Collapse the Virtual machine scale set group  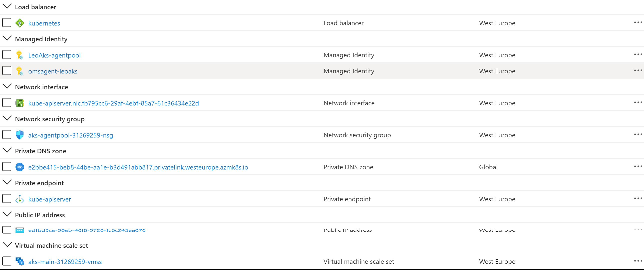(x=7, y=245)
